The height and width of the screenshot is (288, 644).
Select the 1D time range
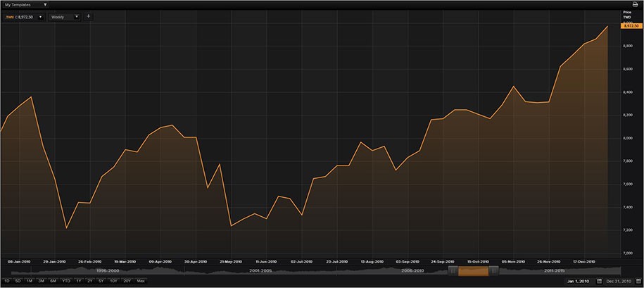6,281
